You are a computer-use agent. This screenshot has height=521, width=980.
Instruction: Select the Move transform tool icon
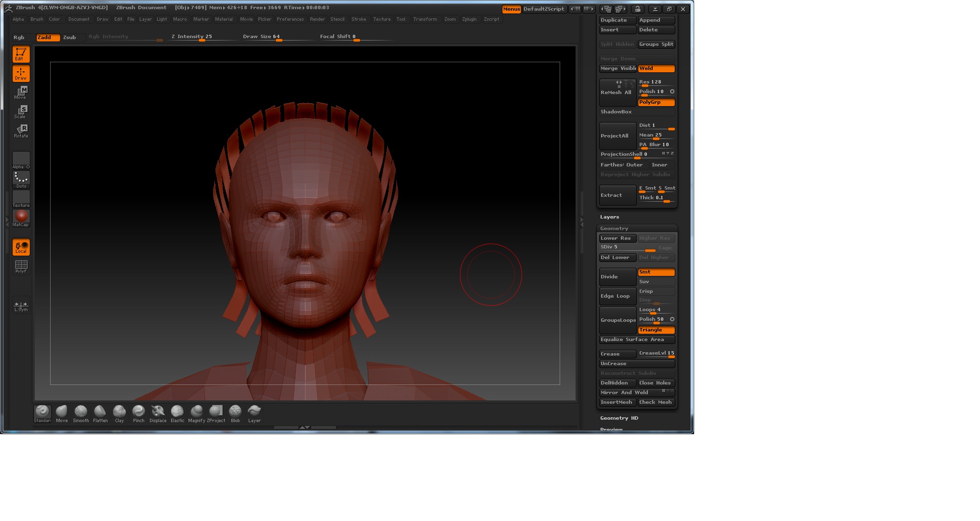[x=21, y=92]
